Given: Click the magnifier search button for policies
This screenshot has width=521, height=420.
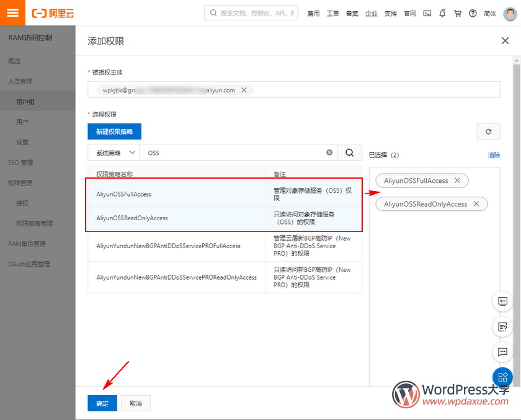Looking at the screenshot, I should [x=350, y=153].
